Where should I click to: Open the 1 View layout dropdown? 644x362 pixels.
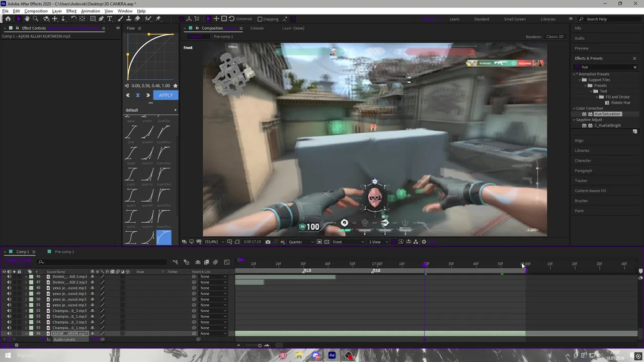coord(378,242)
